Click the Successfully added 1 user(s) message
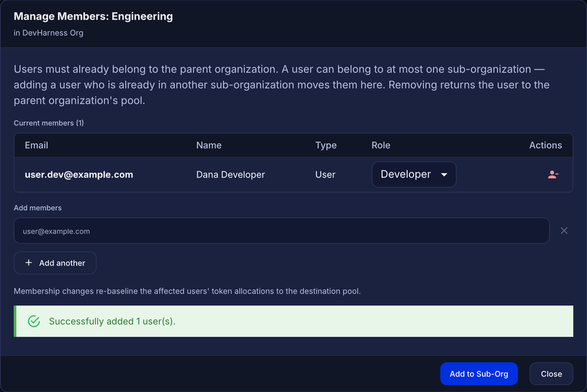The image size is (587, 392). [112, 322]
